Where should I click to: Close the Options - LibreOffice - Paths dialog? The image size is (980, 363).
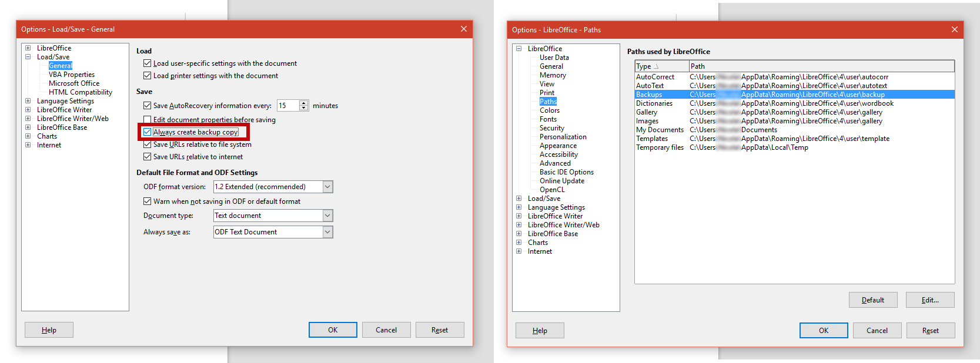click(955, 29)
